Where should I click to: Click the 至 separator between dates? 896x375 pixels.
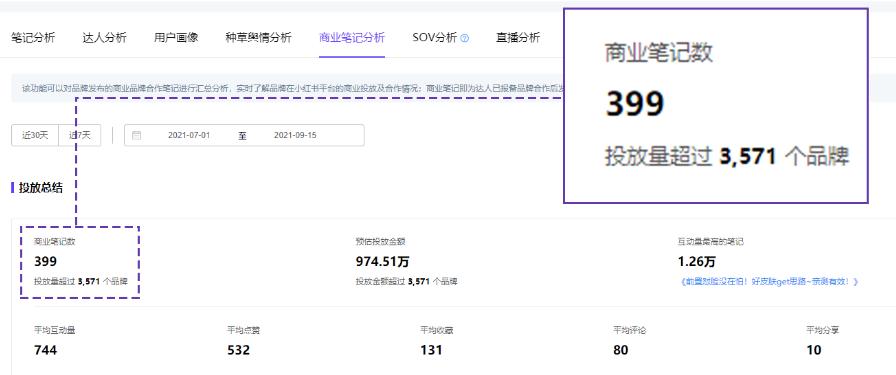pos(242,136)
